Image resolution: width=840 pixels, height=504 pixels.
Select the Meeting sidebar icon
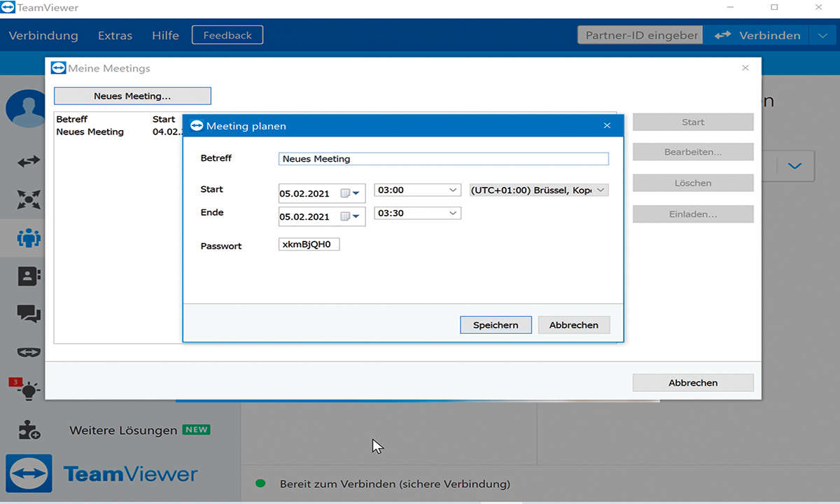29,238
